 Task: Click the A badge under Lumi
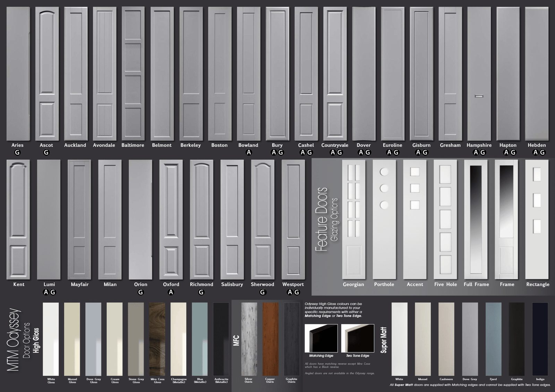pyautogui.click(x=46, y=292)
